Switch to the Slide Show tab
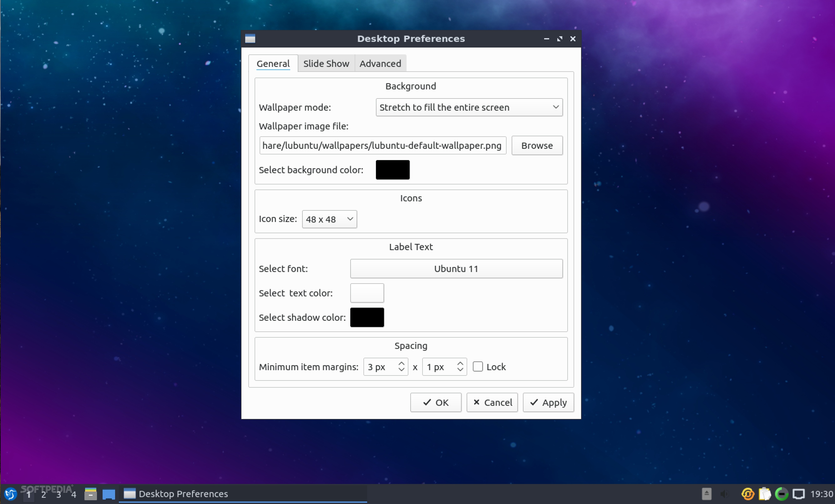Viewport: 835px width, 504px height. [x=326, y=64]
